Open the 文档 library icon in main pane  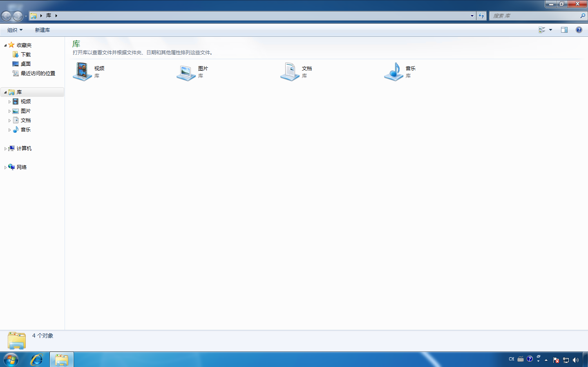tap(290, 72)
